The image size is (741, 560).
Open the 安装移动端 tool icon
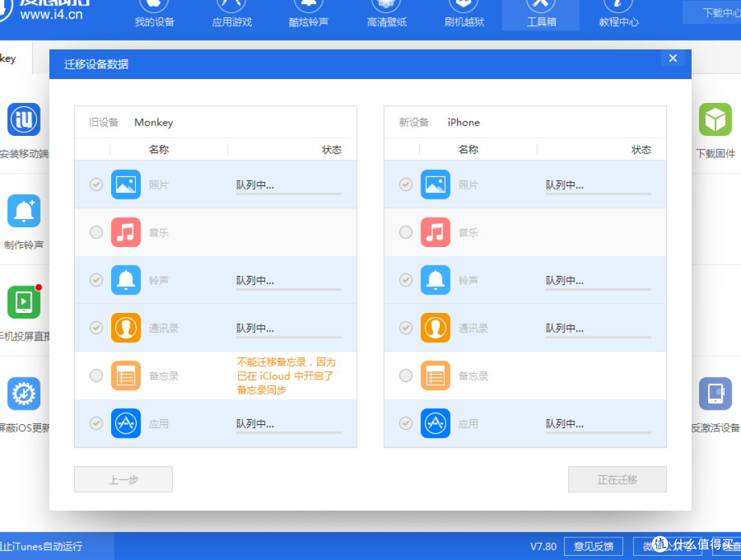(23, 119)
